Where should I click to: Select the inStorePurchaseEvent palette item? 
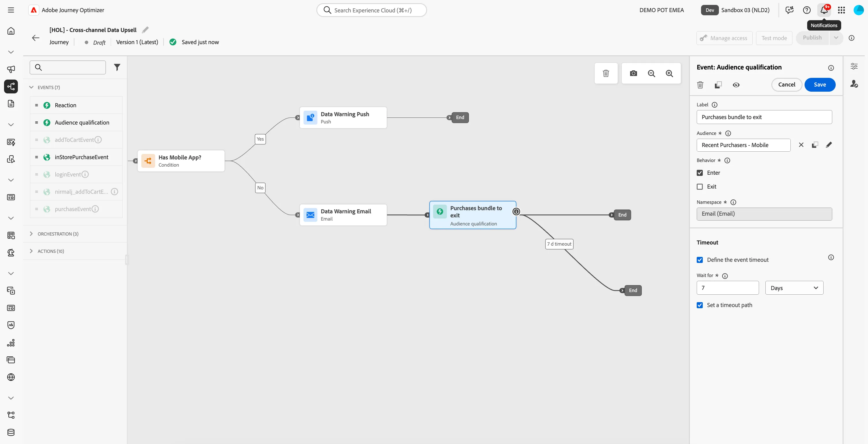pyautogui.click(x=76, y=157)
